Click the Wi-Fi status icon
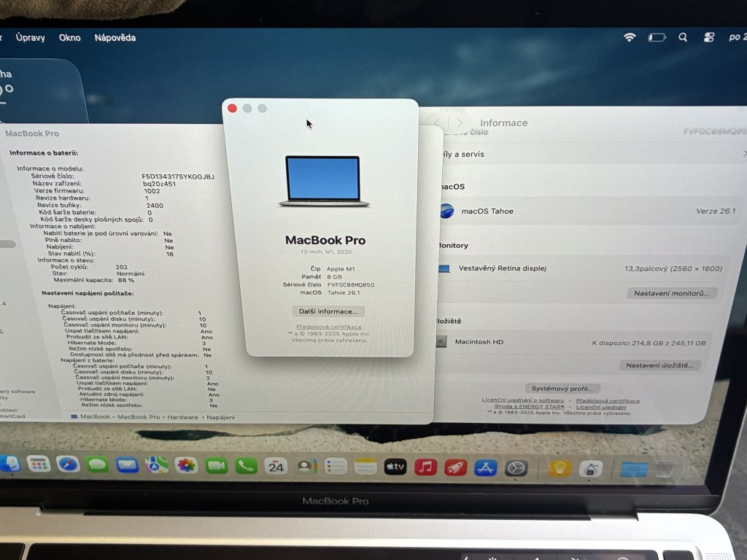 [x=630, y=37]
